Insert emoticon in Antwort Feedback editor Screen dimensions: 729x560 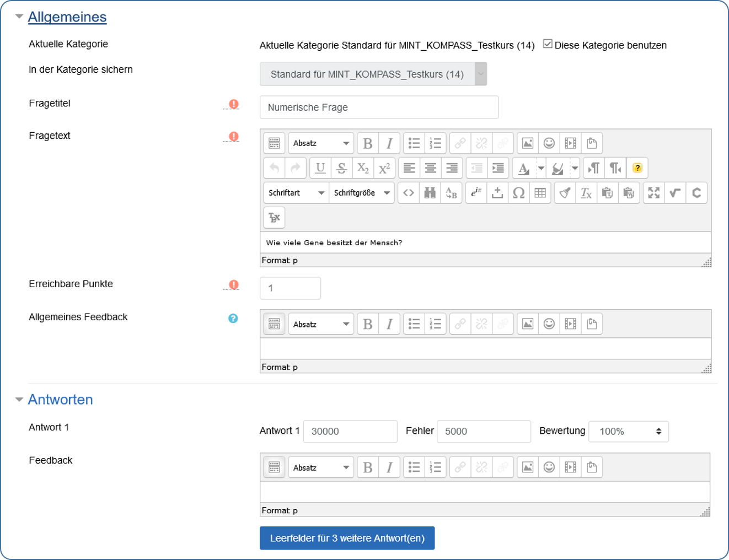pyautogui.click(x=549, y=467)
